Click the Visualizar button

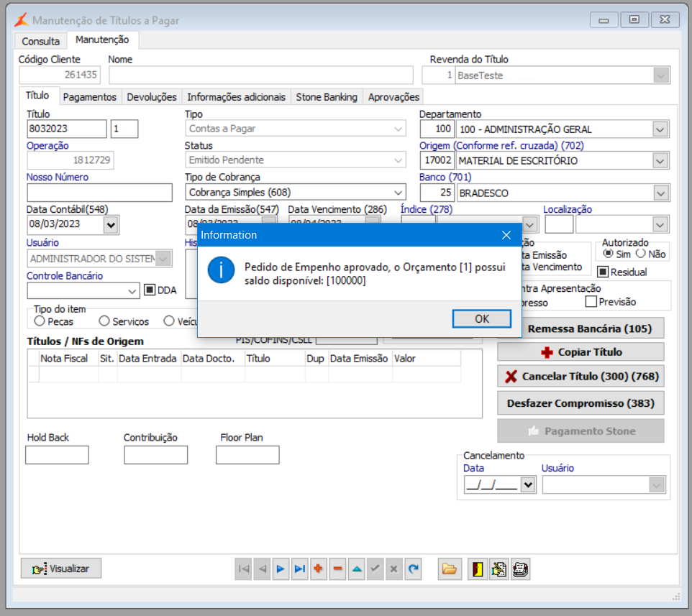click(61, 569)
